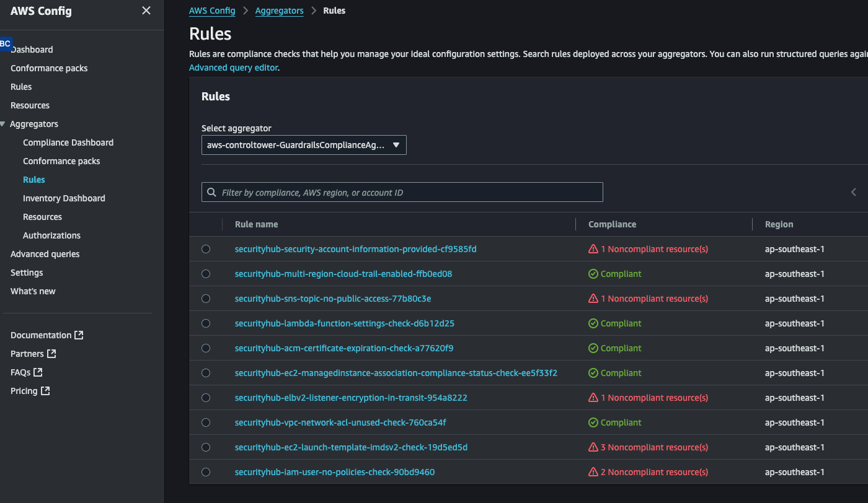Click warning icon on sns-topic-no-public-access row
868x503 pixels.
[x=593, y=299]
